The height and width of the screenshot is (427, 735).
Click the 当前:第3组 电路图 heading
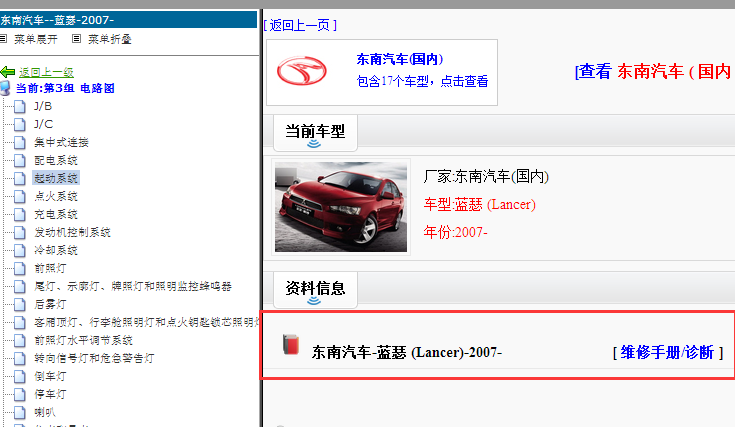65,88
